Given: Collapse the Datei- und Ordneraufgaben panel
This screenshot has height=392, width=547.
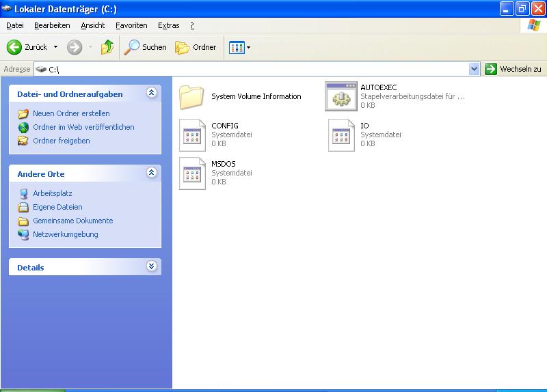Looking at the screenshot, I should pyautogui.click(x=151, y=93).
